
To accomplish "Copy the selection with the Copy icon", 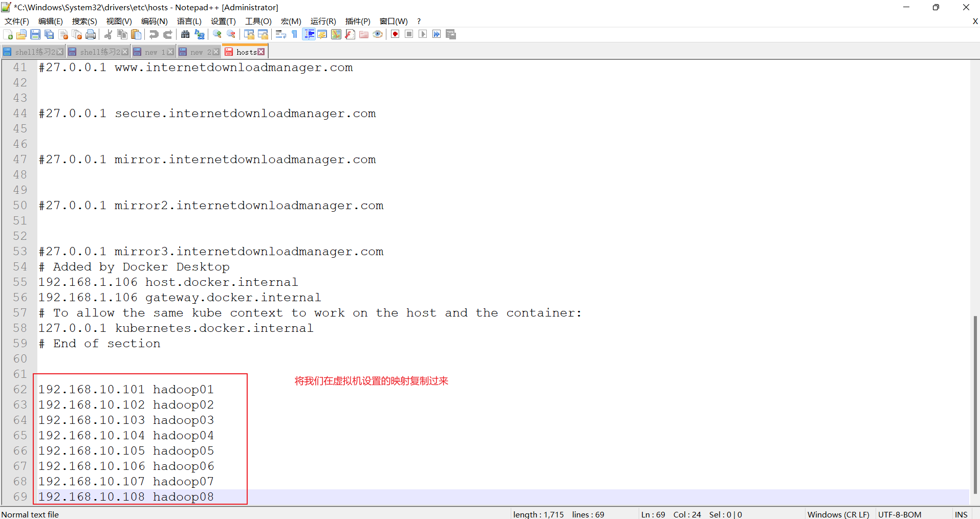I will pos(122,34).
